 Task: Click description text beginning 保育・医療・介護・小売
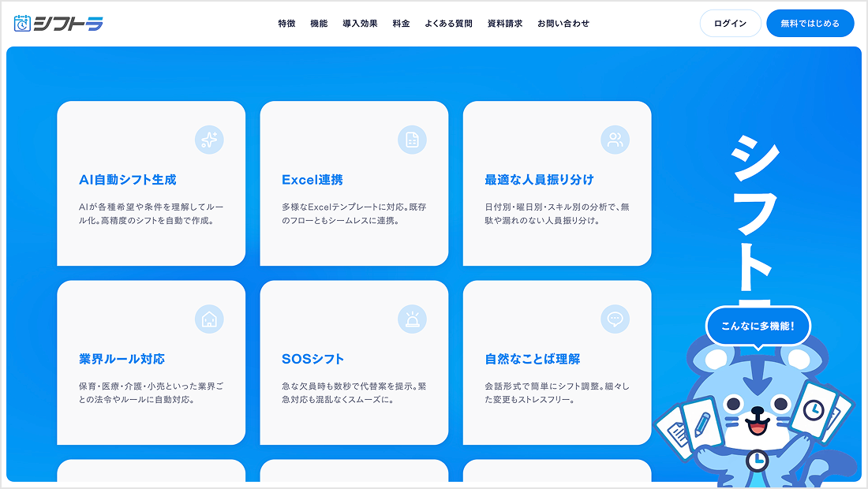[152, 393]
